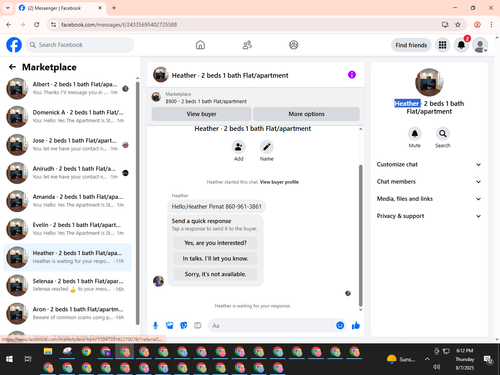The height and width of the screenshot is (375, 500).
Task: Open the Aron conversation
Action: click(68, 313)
